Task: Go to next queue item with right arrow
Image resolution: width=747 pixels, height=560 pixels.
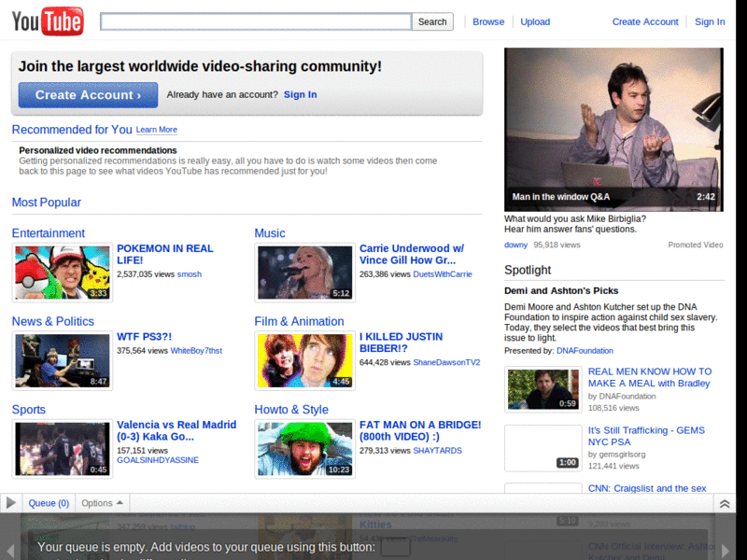Action: [726, 550]
